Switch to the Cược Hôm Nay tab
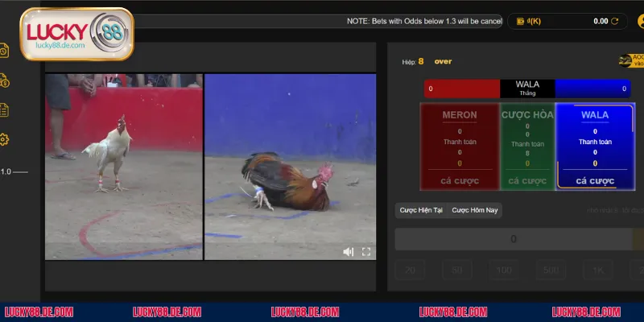Screen dimensions: 644x322 pos(475,210)
